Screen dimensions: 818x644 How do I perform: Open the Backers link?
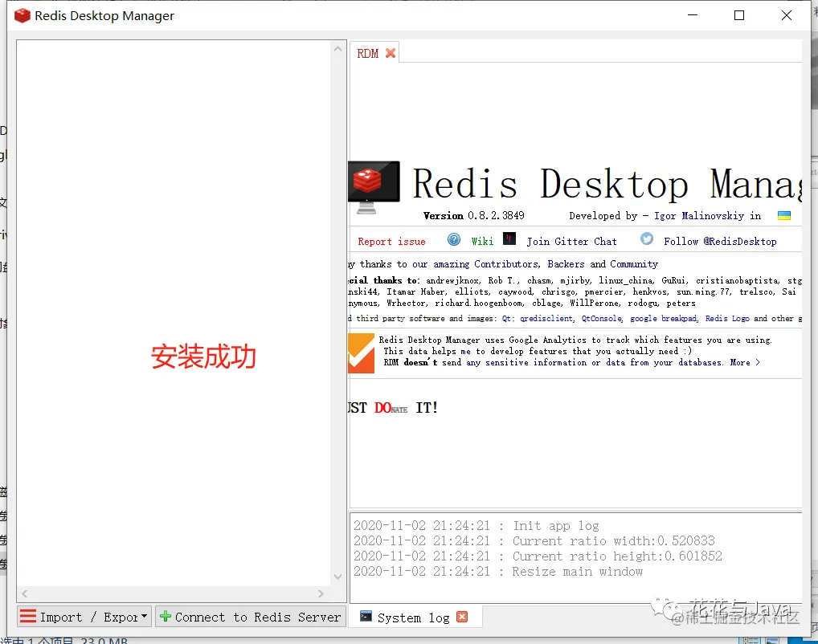[x=566, y=264]
